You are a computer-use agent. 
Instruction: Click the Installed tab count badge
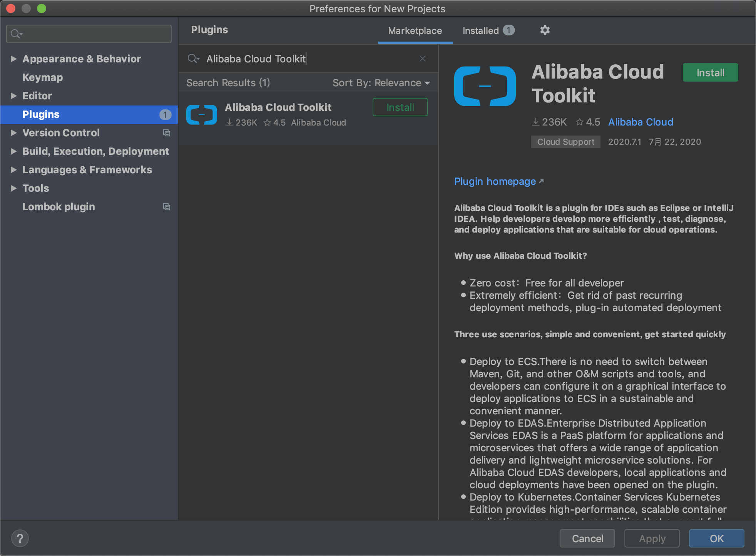pyautogui.click(x=508, y=30)
